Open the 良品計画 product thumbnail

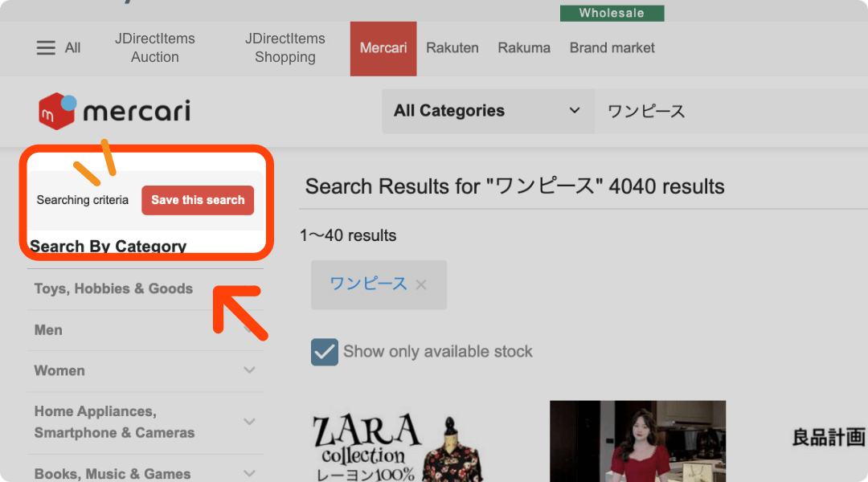point(828,437)
